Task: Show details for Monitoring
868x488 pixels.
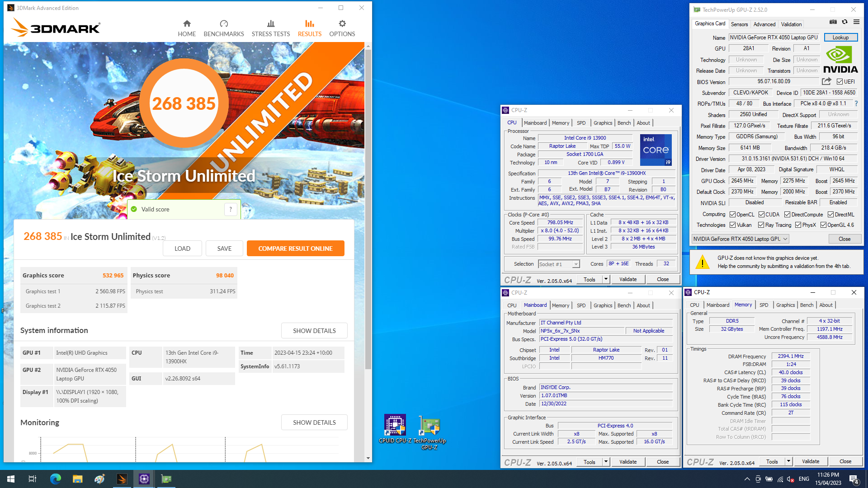Action: coord(314,422)
